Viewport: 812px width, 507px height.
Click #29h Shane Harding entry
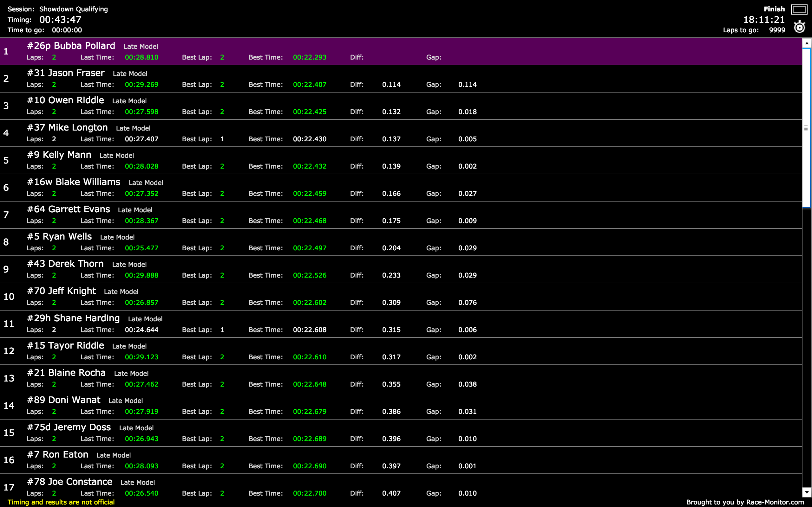(x=73, y=318)
